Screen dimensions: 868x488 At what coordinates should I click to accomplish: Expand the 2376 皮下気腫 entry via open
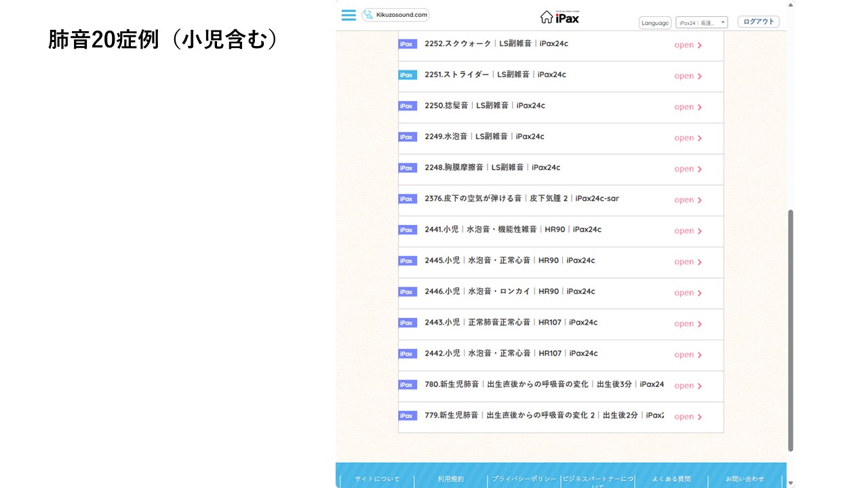point(688,200)
